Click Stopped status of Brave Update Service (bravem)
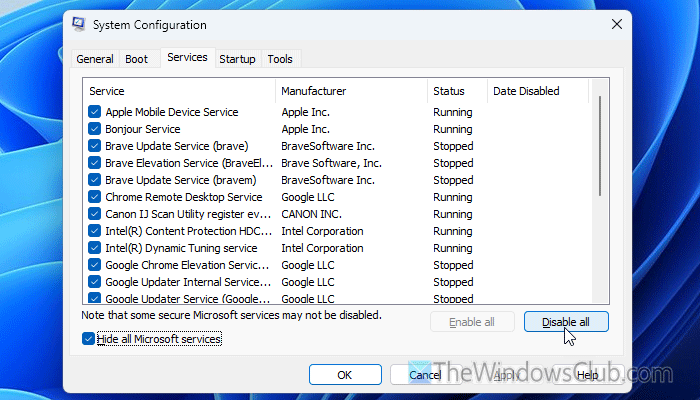 [453, 180]
